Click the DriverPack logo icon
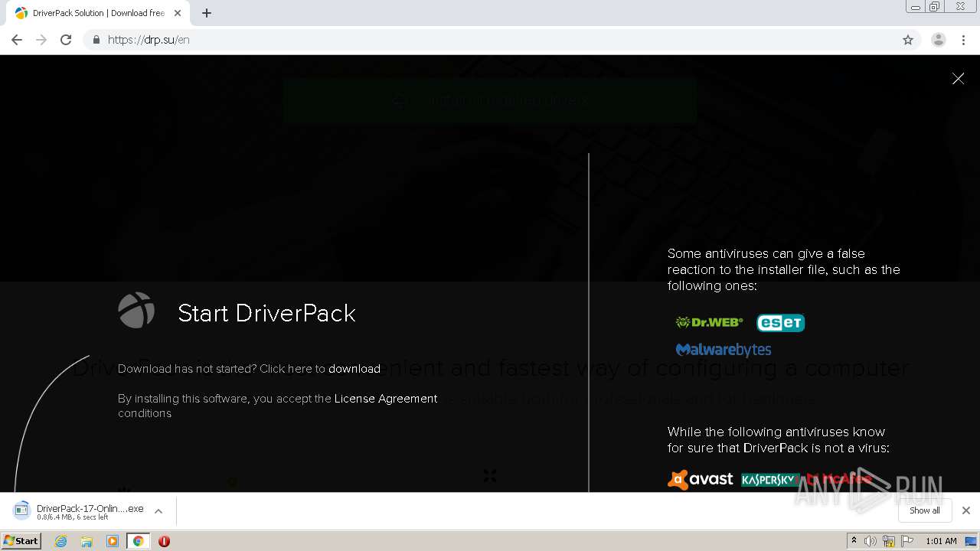 (x=136, y=310)
